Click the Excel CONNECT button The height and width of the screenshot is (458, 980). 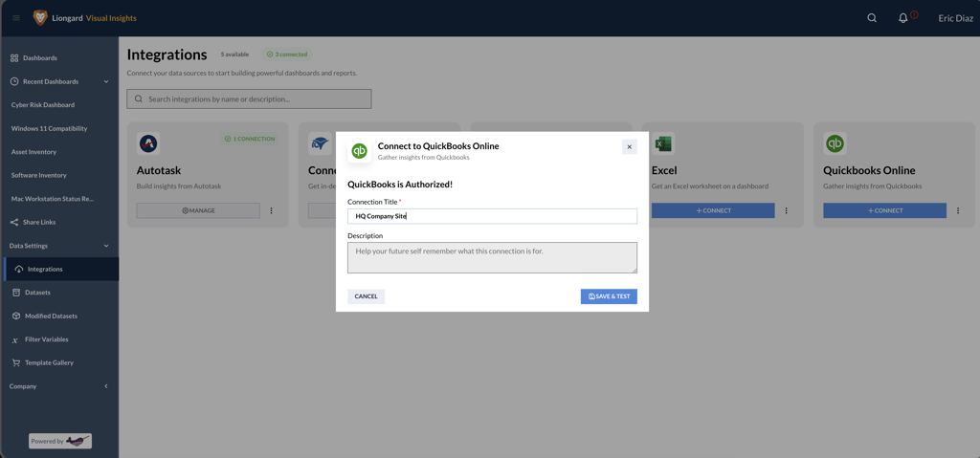[x=713, y=210]
